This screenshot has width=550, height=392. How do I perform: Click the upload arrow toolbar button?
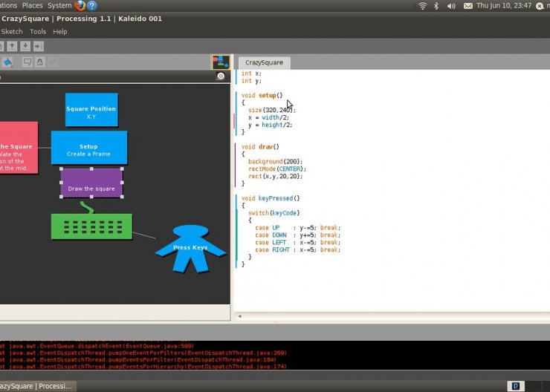coord(12,46)
